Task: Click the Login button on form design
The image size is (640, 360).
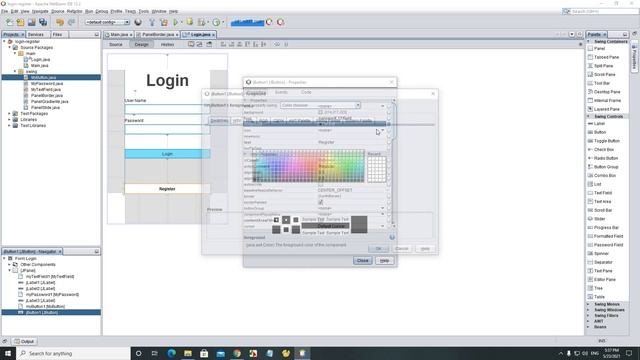Action: click(167, 154)
